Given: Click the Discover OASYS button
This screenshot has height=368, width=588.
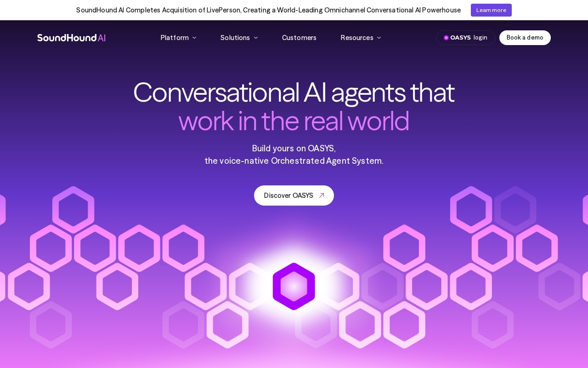Looking at the screenshot, I should tap(294, 195).
